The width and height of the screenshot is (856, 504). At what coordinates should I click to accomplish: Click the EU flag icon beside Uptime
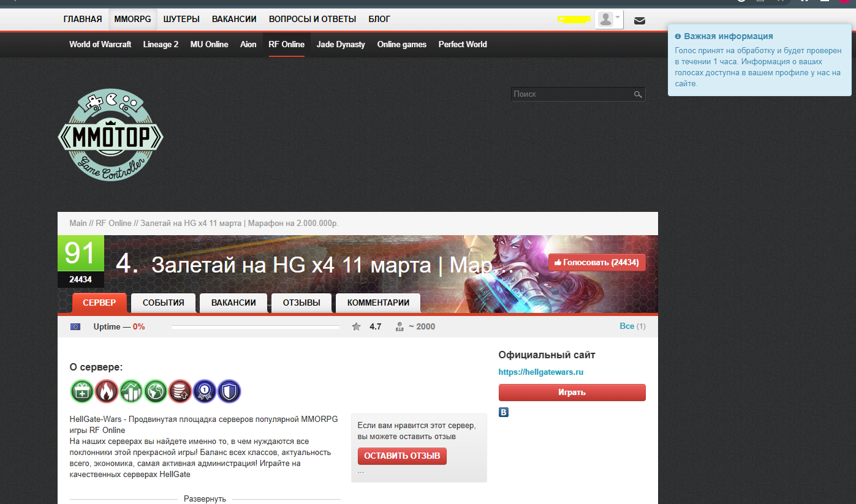pyautogui.click(x=75, y=326)
